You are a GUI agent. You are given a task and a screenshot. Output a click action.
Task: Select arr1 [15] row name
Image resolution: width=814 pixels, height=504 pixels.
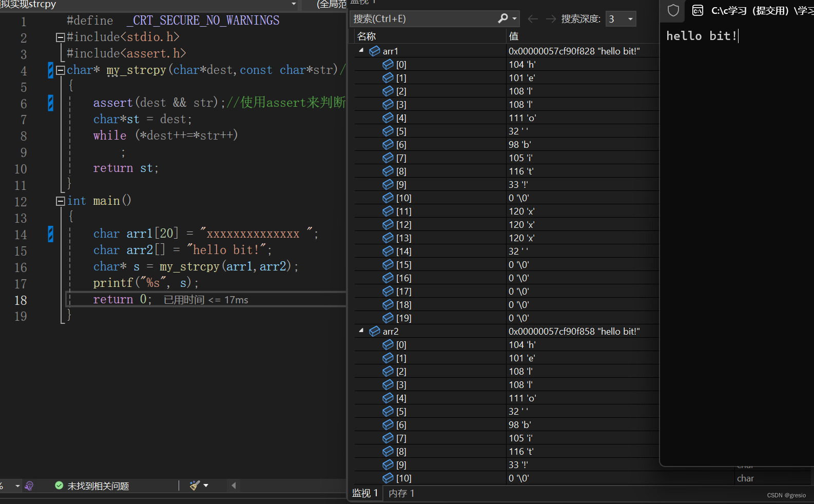coord(404,265)
